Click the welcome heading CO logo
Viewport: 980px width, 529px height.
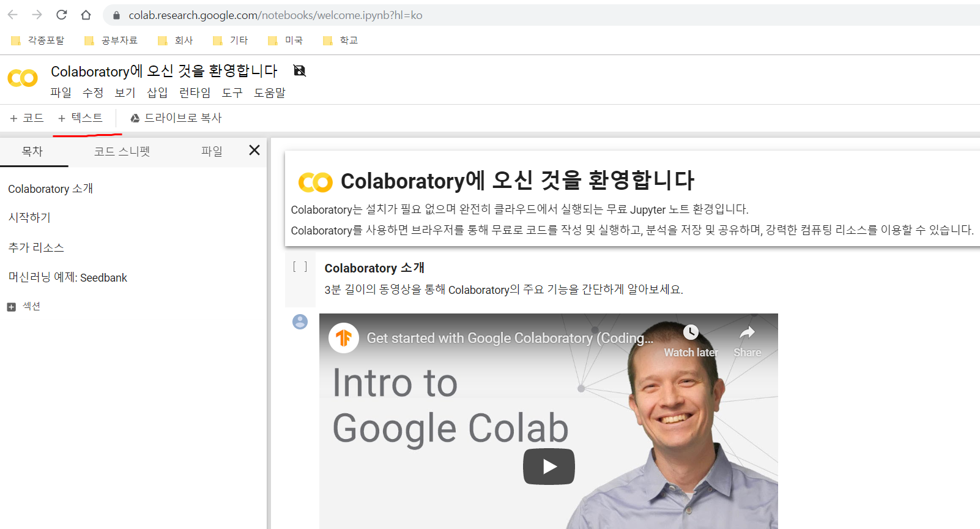pos(316,182)
